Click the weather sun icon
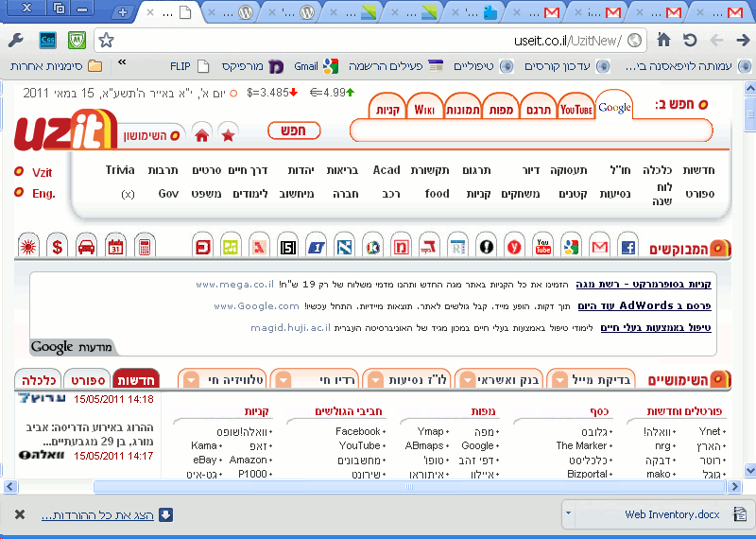 click(28, 247)
